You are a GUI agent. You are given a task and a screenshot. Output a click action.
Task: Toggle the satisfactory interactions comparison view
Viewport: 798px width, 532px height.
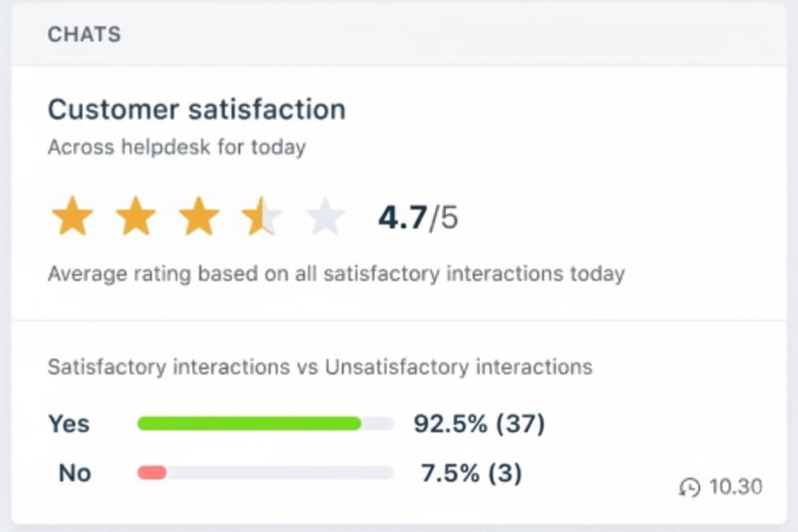pyautogui.click(x=320, y=366)
